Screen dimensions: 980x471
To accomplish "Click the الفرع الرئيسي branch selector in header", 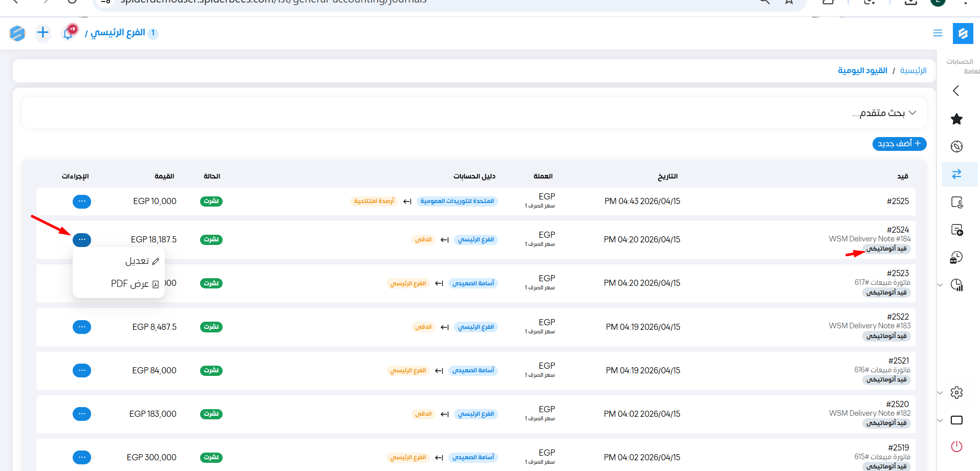I will pos(118,33).
